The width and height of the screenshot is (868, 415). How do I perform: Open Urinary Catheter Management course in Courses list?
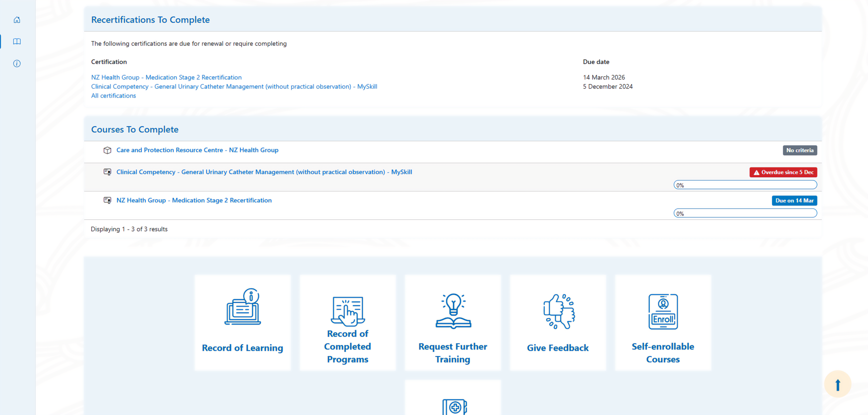[x=264, y=172]
